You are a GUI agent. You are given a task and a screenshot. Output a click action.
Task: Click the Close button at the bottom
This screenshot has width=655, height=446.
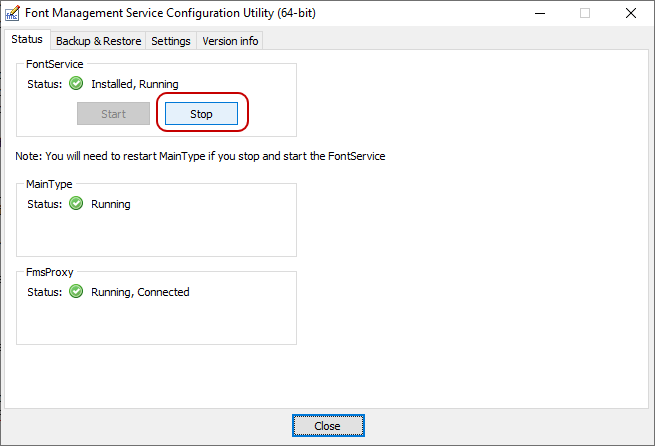pos(327,425)
